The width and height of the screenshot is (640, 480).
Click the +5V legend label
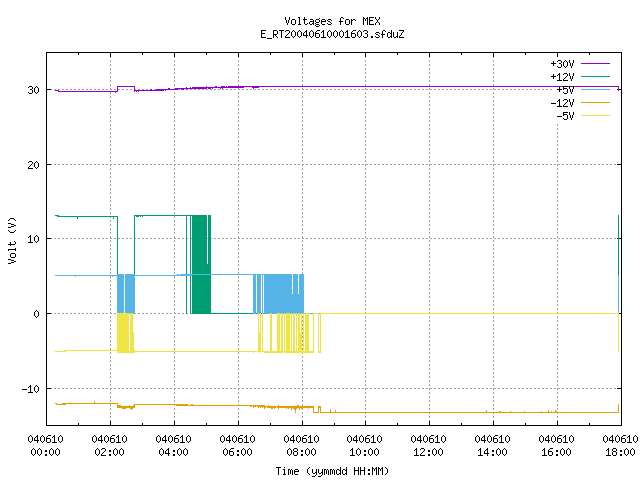tap(565, 90)
